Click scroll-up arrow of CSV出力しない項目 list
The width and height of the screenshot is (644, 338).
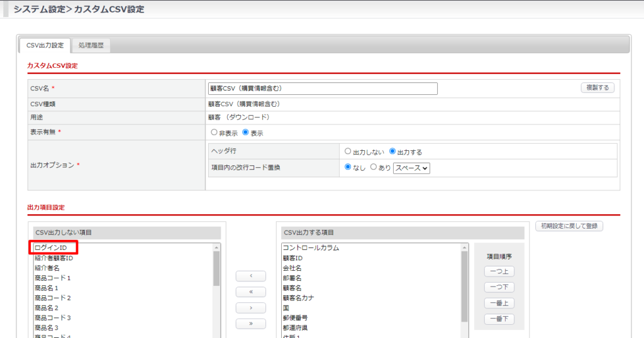click(217, 248)
